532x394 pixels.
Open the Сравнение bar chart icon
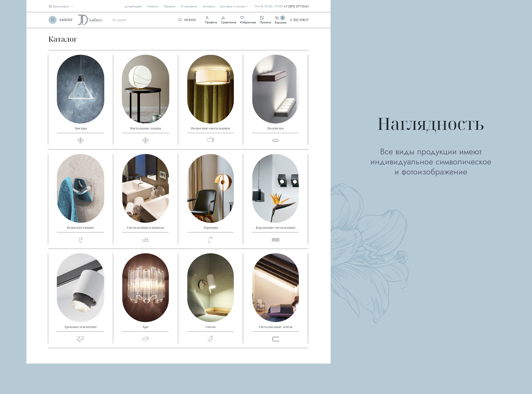point(223,18)
